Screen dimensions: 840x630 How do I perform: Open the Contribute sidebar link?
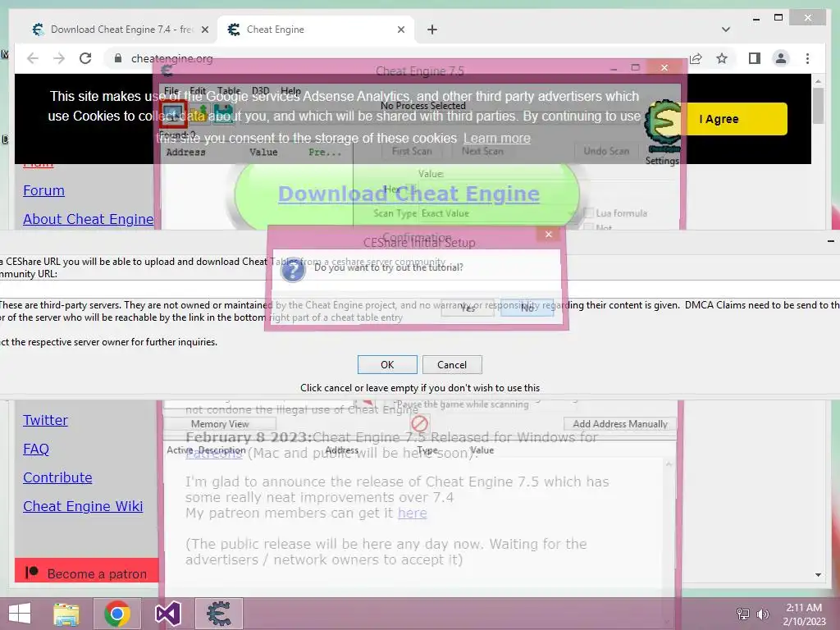(57, 477)
